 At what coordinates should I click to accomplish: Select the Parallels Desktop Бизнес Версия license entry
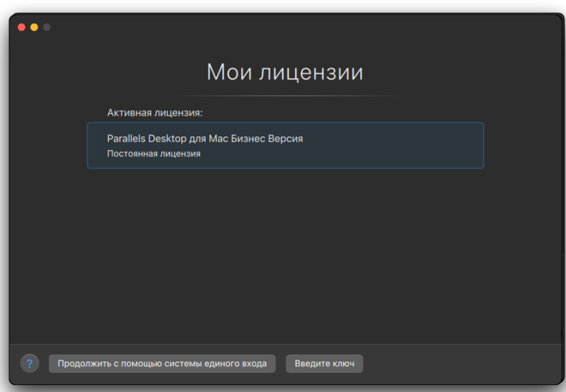pyautogui.click(x=285, y=146)
